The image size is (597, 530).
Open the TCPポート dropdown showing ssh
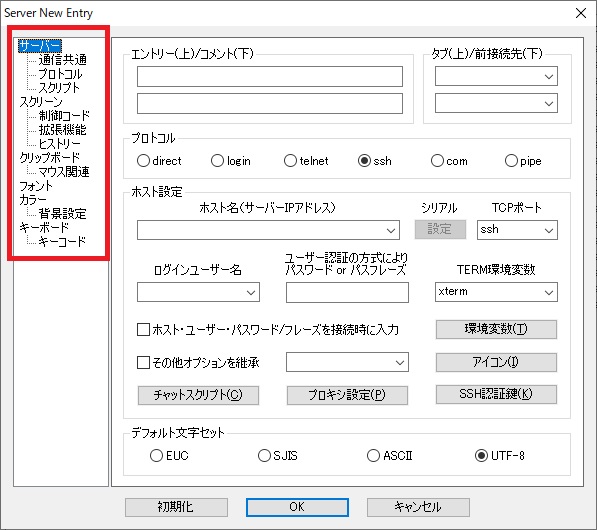pos(517,230)
